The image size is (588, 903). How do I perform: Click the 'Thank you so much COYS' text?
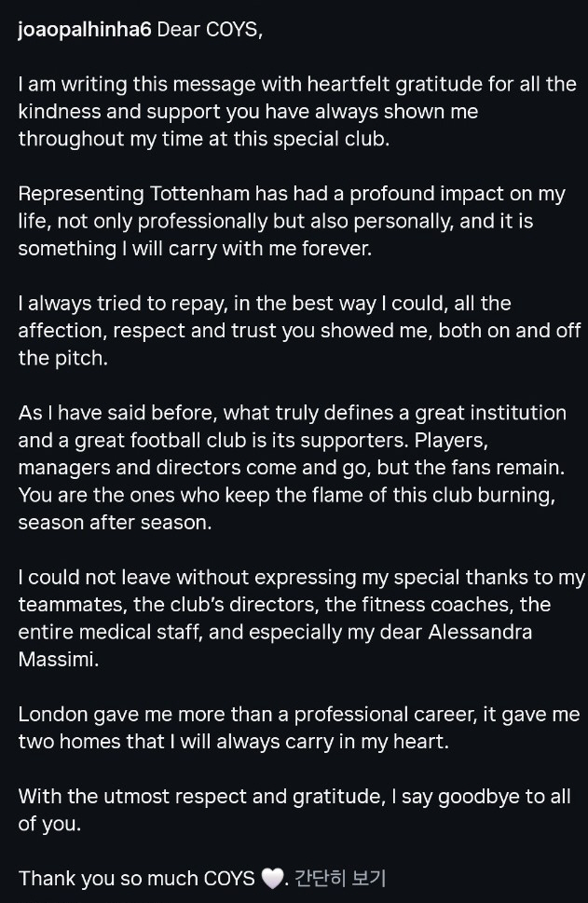pyautogui.click(x=136, y=879)
